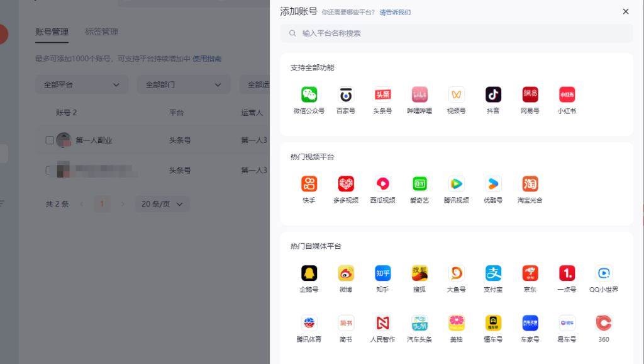Switch to the 账号管理 tab

click(x=52, y=32)
